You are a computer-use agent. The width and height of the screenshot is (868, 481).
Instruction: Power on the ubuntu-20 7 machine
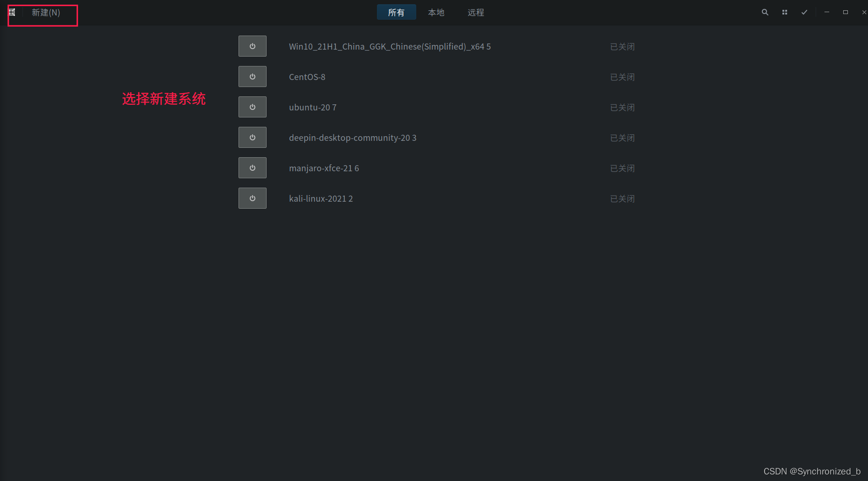[x=253, y=107]
